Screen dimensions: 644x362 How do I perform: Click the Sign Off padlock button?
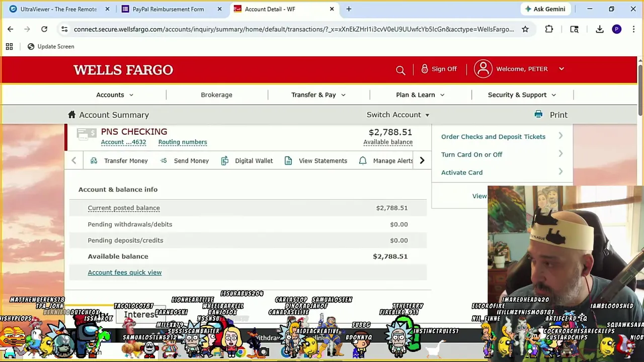click(439, 69)
